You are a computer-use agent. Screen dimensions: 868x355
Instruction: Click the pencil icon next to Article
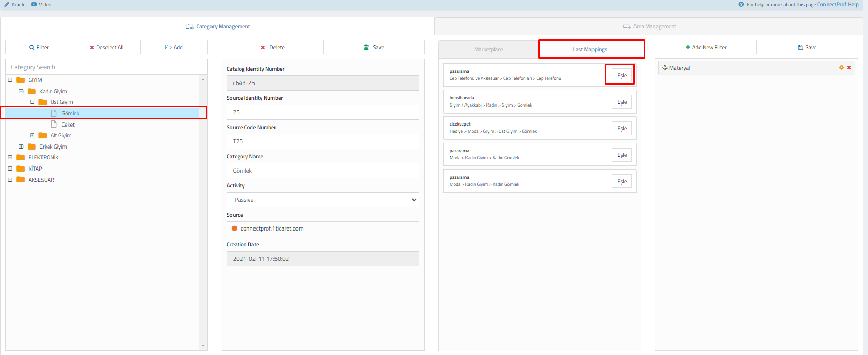tap(7, 5)
